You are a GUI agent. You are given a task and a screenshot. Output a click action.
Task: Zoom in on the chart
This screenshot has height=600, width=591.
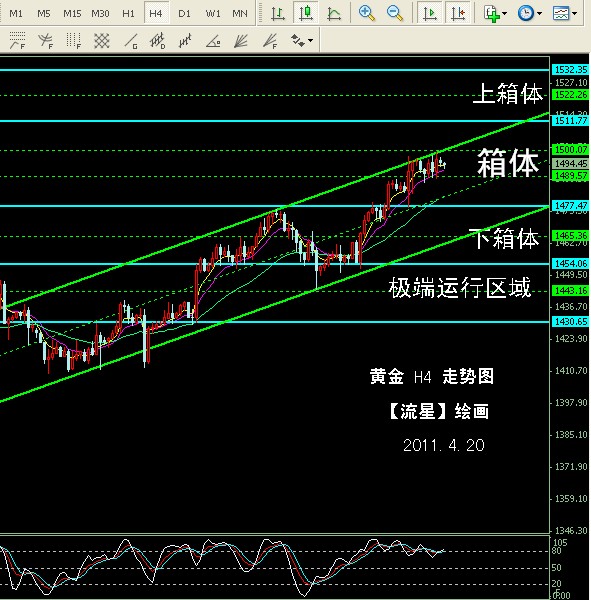click(x=366, y=13)
